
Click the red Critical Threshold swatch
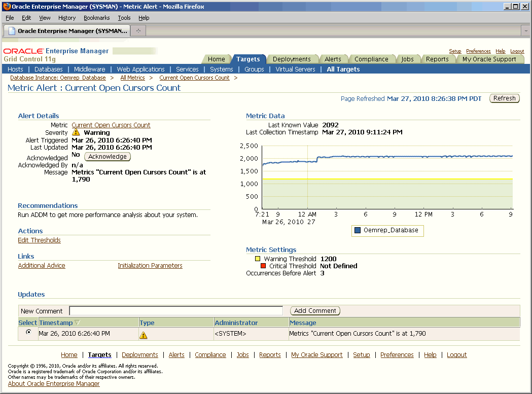click(263, 266)
